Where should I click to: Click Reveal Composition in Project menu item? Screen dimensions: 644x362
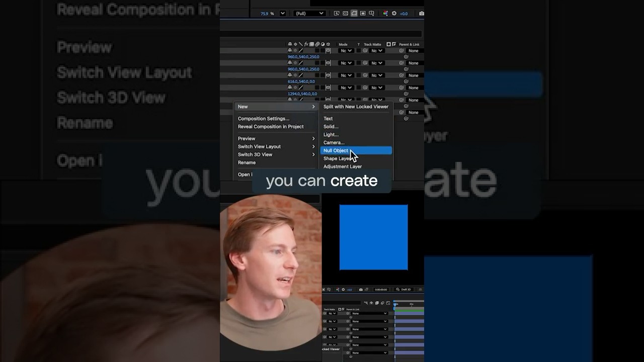tap(276, 127)
